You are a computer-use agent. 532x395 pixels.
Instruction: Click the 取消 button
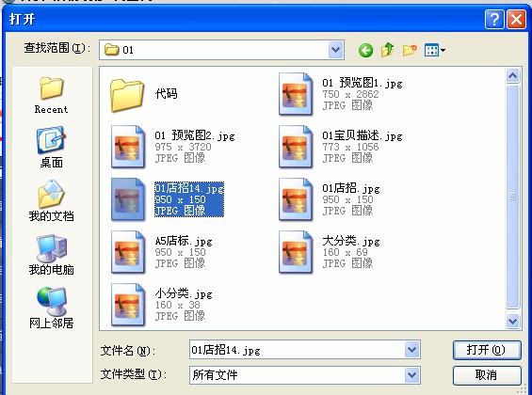(487, 375)
